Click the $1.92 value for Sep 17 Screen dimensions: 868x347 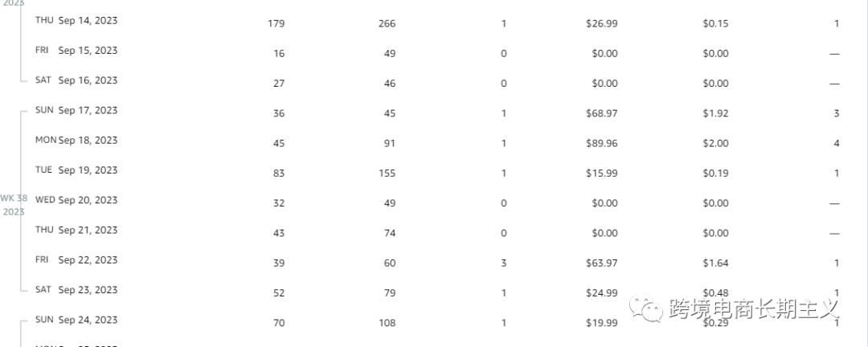(x=715, y=113)
